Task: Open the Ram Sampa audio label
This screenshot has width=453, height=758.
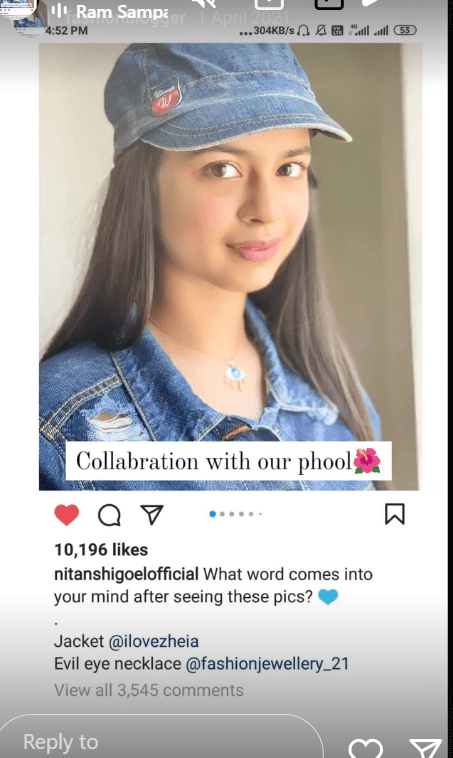Action: (x=122, y=12)
